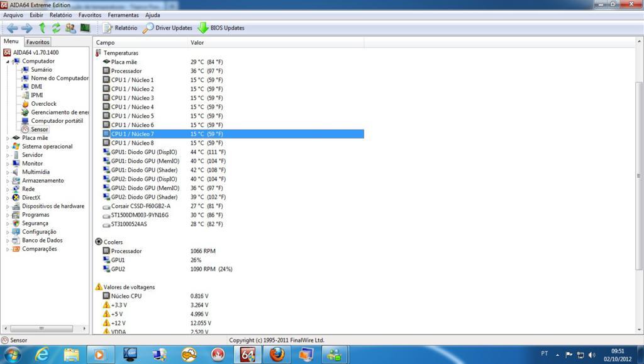The height and width of the screenshot is (364, 644).
Task: Switch to the Favoritos tab
Action: 38,42
